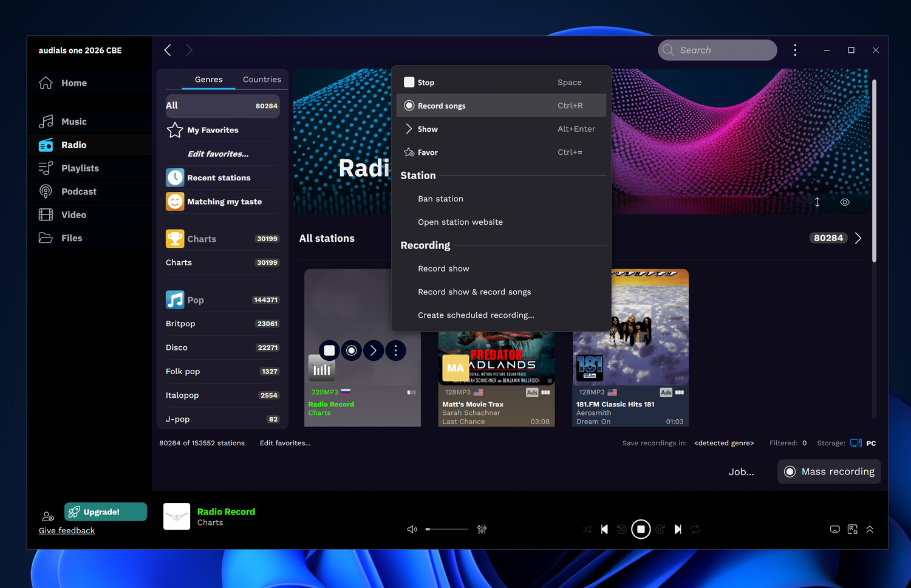Toggle banner visibility with the eye icon

pyautogui.click(x=845, y=202)
